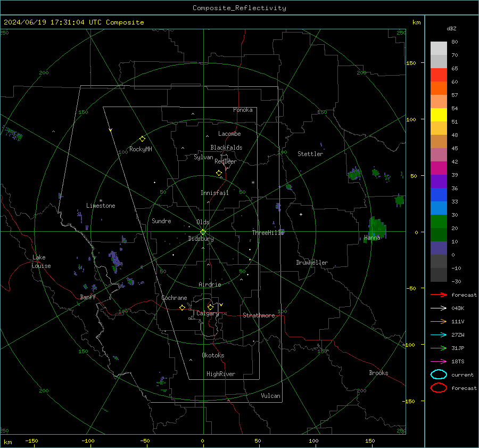Click the Banff city label
This screenshot has height=448, width=479.
pos(88,297)
